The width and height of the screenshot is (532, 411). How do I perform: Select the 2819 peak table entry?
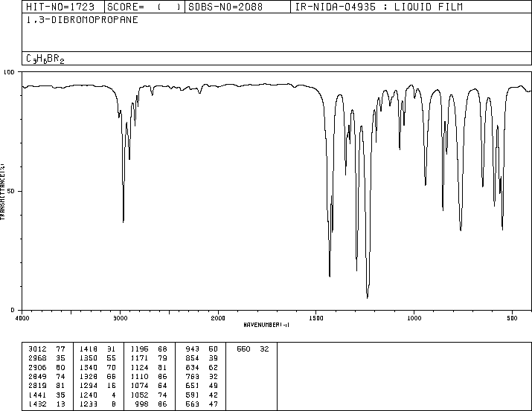(47, 386)
